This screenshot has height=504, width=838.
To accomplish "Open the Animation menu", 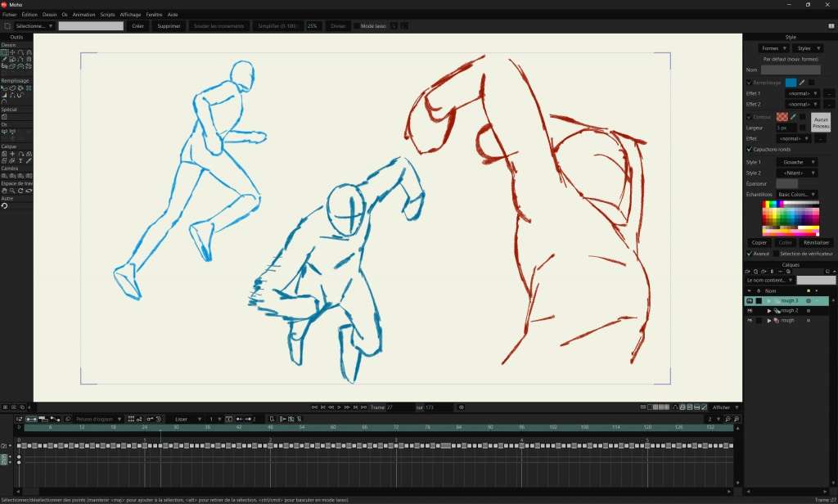I will (83, 15).
